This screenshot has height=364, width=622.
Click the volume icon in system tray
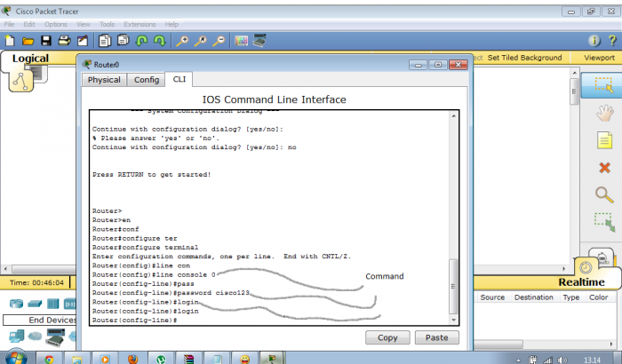[x=561, y=360]
